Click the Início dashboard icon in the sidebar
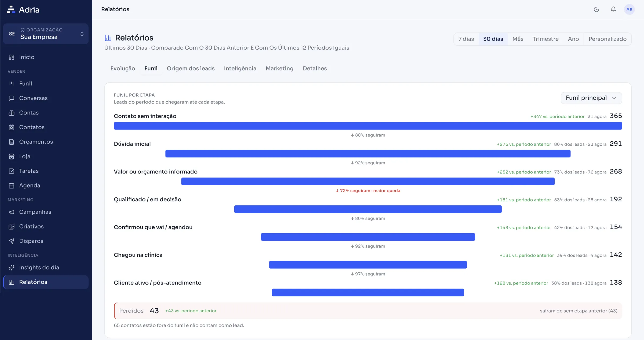The image size is (644, 340). [11, 57]
